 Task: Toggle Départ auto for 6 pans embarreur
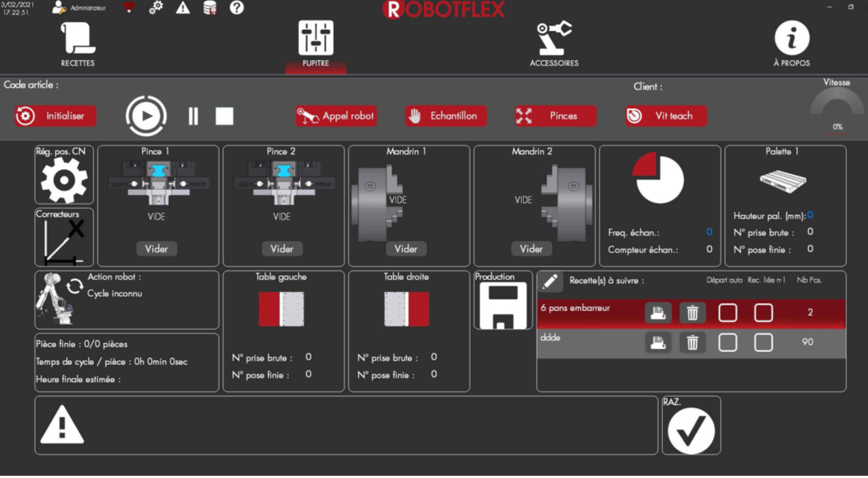tap(728, 313)
